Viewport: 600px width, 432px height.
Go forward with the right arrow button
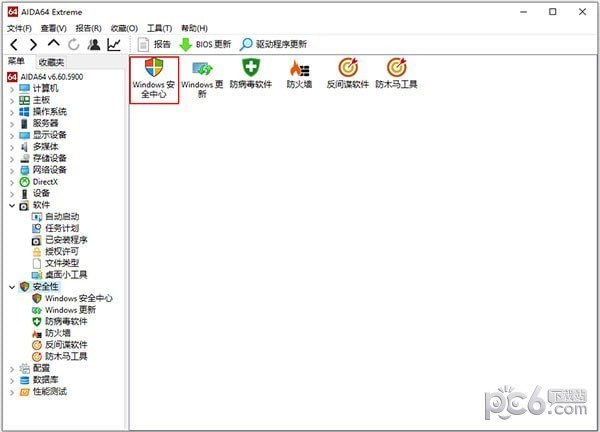(34, 45)
